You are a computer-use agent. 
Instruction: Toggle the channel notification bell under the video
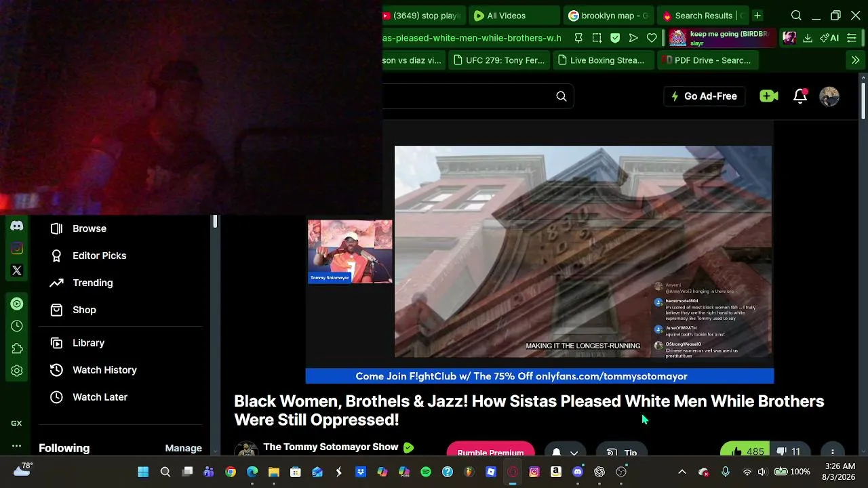[x=556, y=453]
